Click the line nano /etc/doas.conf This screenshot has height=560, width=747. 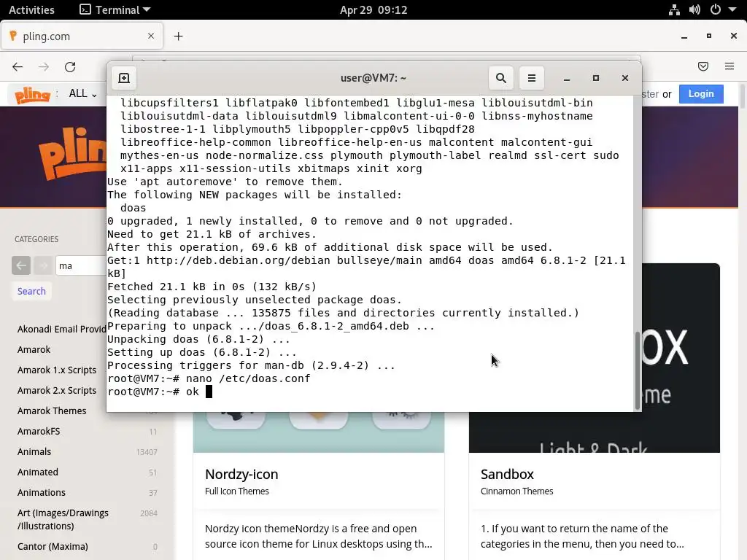(x=209, y=378)
